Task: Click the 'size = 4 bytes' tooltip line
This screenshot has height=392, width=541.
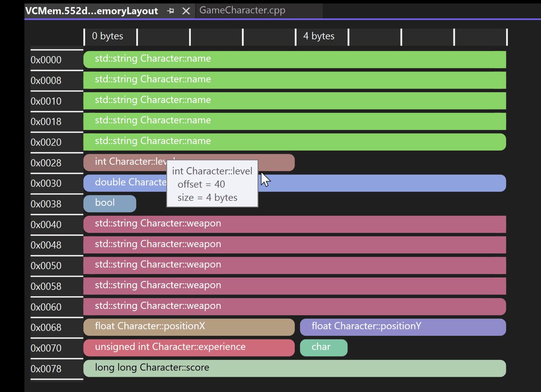Action: (207, 197)
